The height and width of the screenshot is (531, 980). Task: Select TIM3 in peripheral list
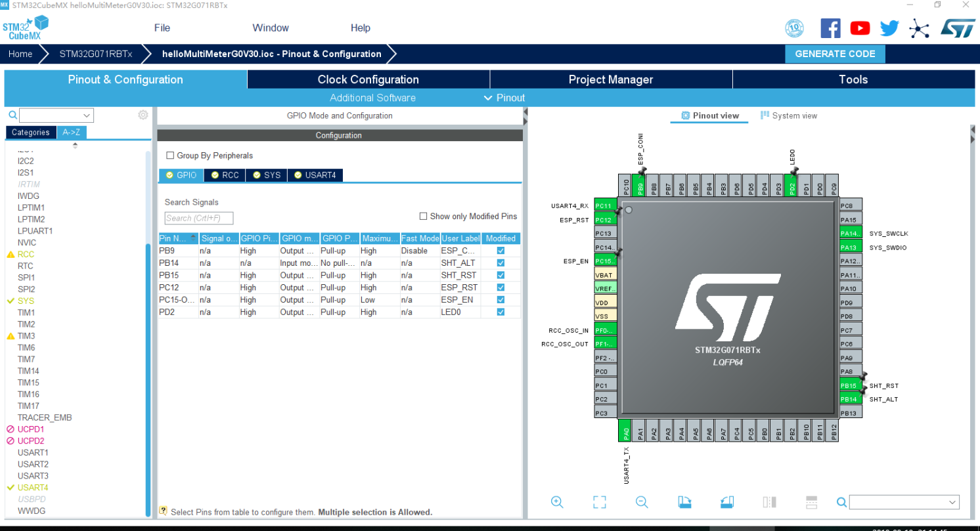26,336
